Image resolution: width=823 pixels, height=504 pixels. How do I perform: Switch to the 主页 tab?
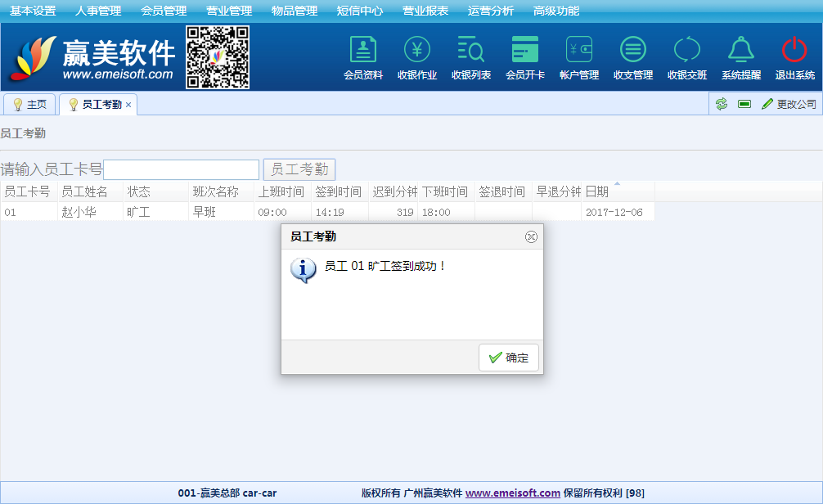click(x=30, y=105)
